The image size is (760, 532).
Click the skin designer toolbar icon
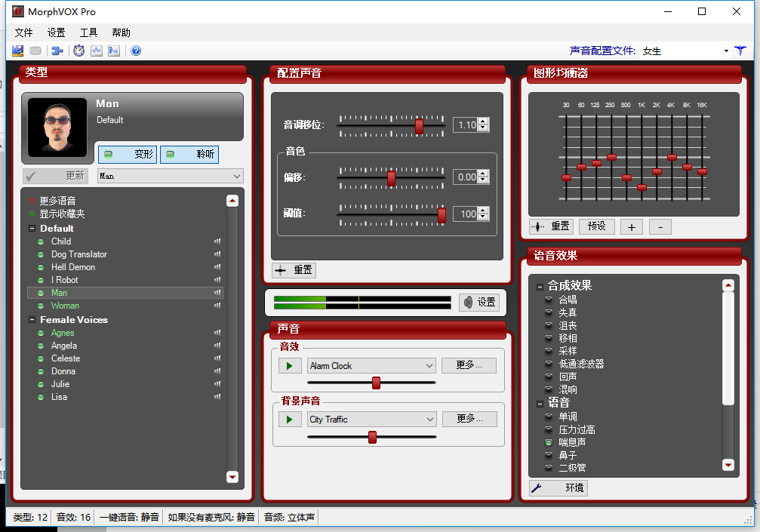point(17,51)
